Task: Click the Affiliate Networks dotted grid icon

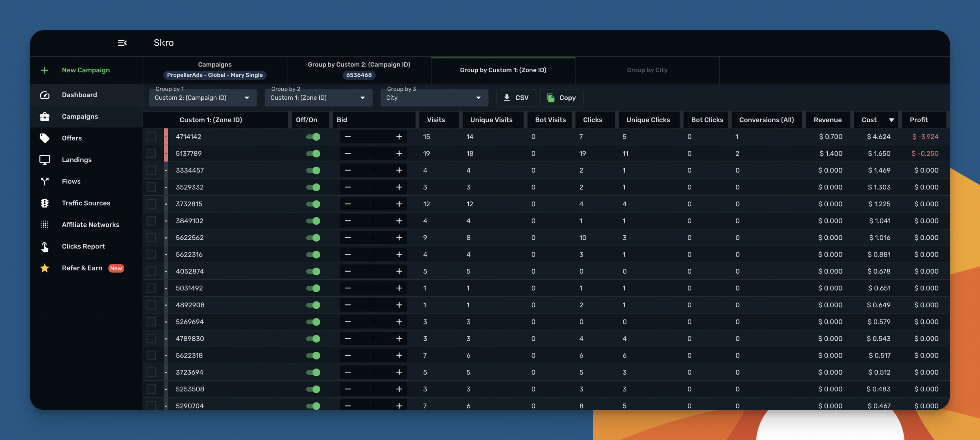Action: pos(45,225)
